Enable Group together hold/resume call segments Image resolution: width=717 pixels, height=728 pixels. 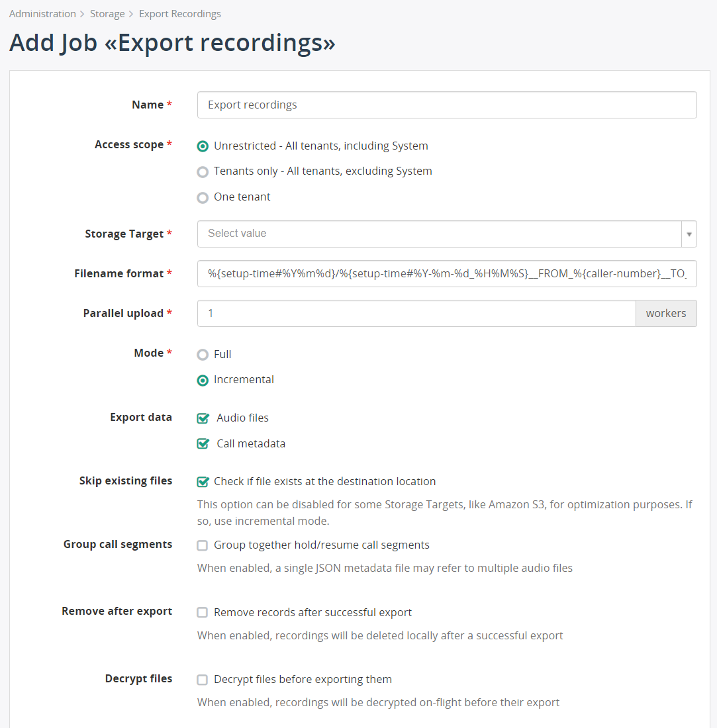[x=203, y=545]
